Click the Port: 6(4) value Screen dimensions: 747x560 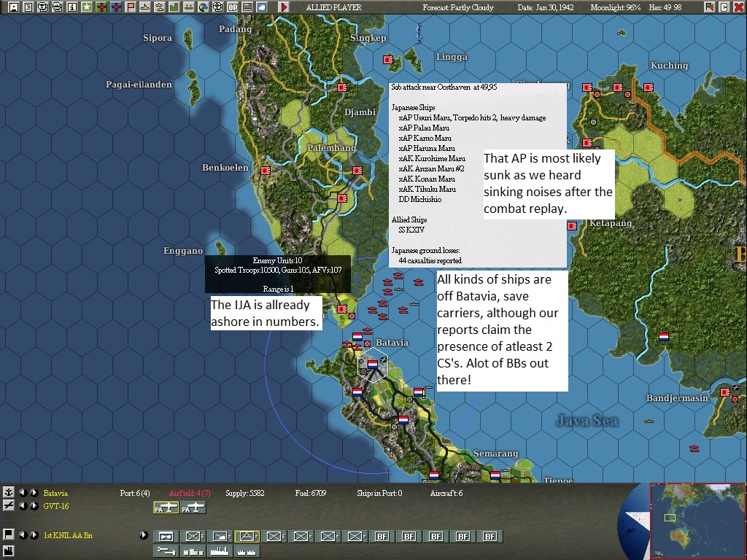pos(135,494)
